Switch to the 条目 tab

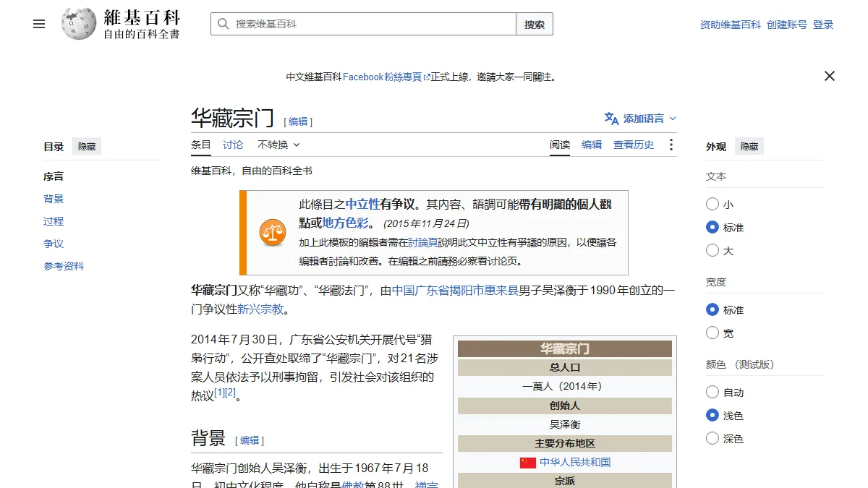tap(201, 145)
